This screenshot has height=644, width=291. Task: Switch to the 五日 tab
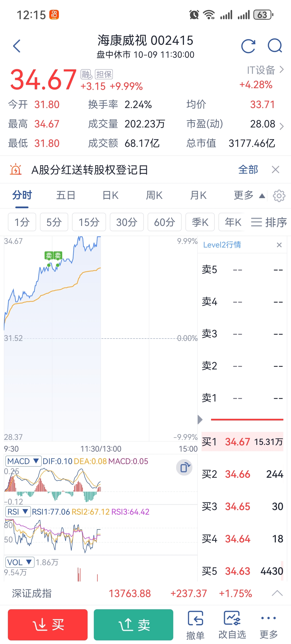point(66,195)
